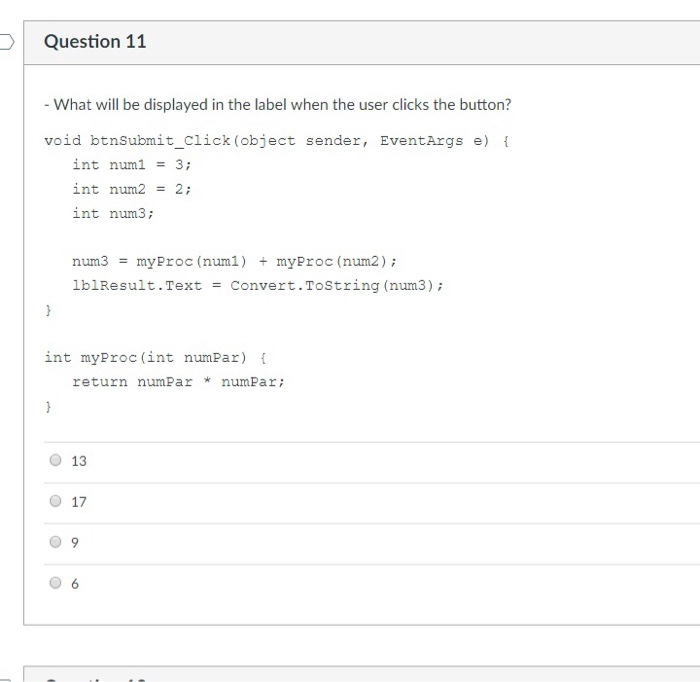The image size is (700, 682).
Task: Click the question prompt about the label display
Action: [278, 104]
